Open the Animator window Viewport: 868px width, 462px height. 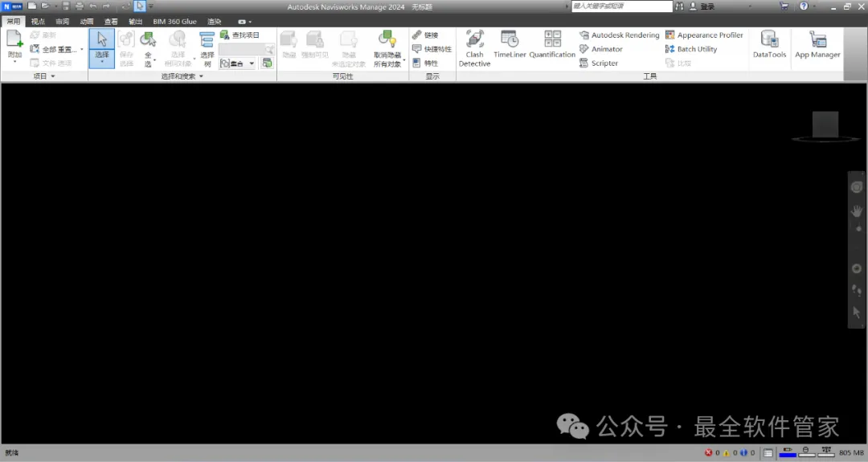point(601,49)
